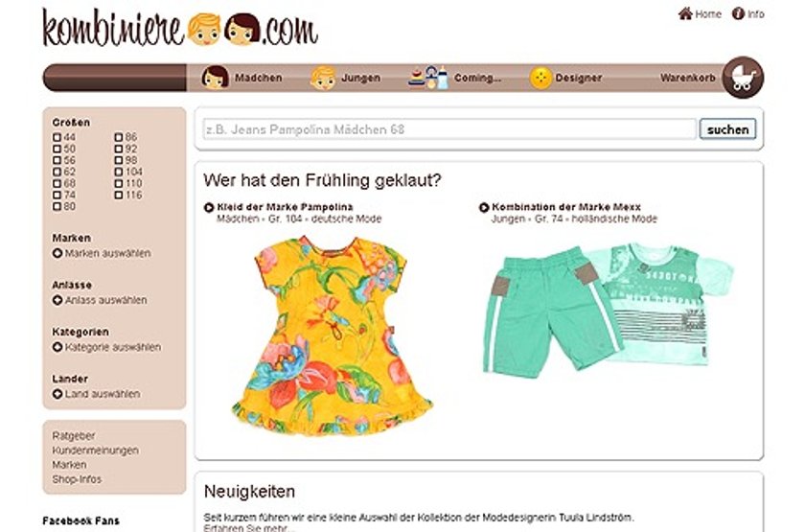Select the Warenkorb menu item
Image resolution: width=805 pixels, height=532 pixels.
(x=687, y=78)
